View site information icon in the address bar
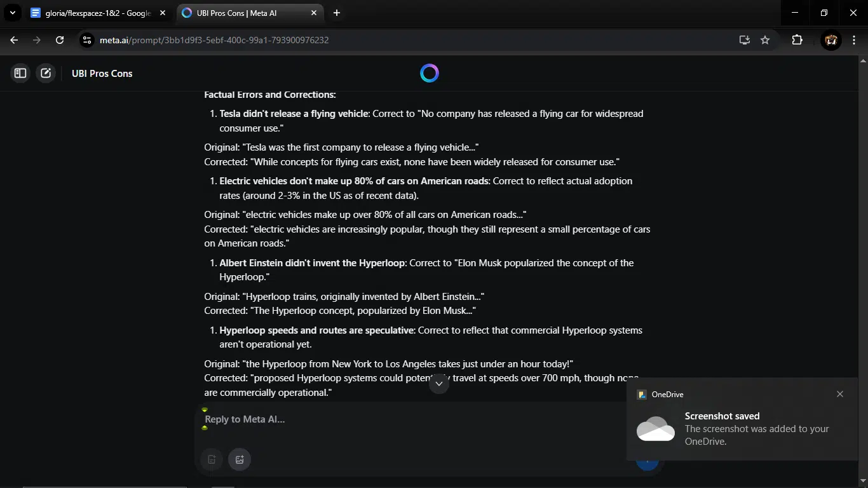This screenshot has width=868, height=488. [x=88, y=40]
